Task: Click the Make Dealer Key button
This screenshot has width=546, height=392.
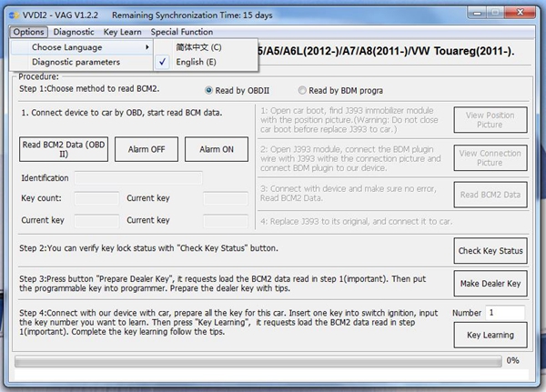Action: click(x=490, y=284)
